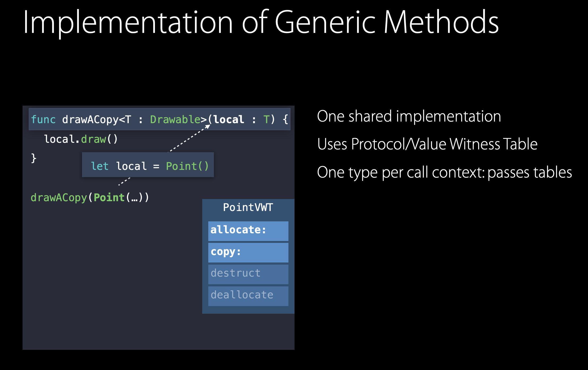This screenshot has width=588, height=370.
Task: Click the local.draw() code line
Action: coord(81,139)
